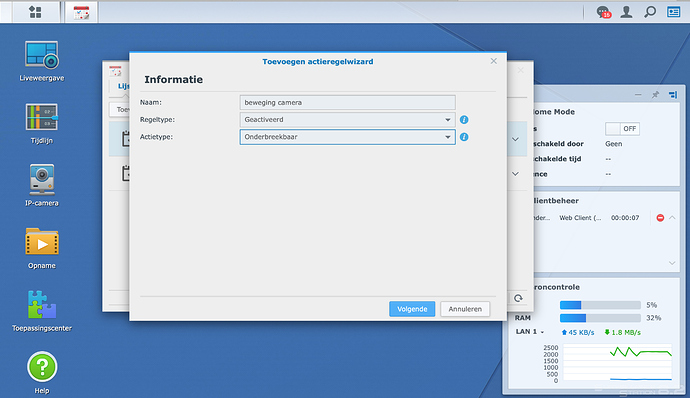Viewport: 690px width, 398px height.
Task: Open the main menu grid icon
Action: (x=35, y=12)
